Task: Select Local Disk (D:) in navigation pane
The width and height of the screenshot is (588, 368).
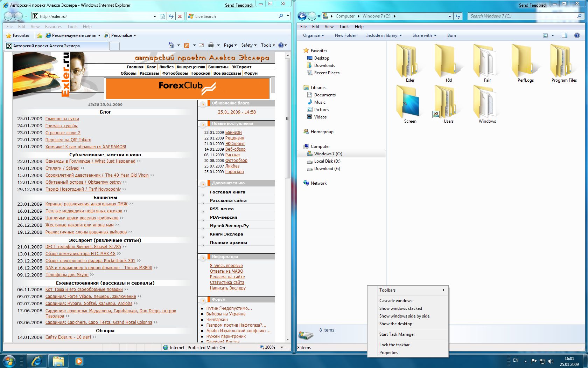Action: (x=327, y=161)
